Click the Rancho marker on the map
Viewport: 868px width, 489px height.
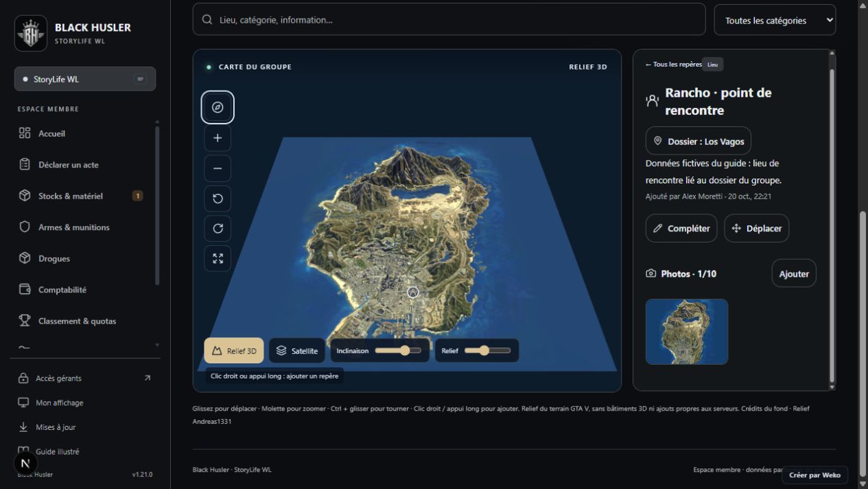pyautogui.click(x=412, y=291)
